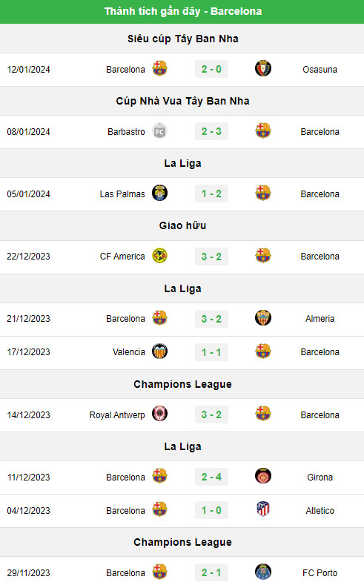Click the FC Porto blue crest
The height and width of the screenshot is (588, 364).
pos(262,572)
